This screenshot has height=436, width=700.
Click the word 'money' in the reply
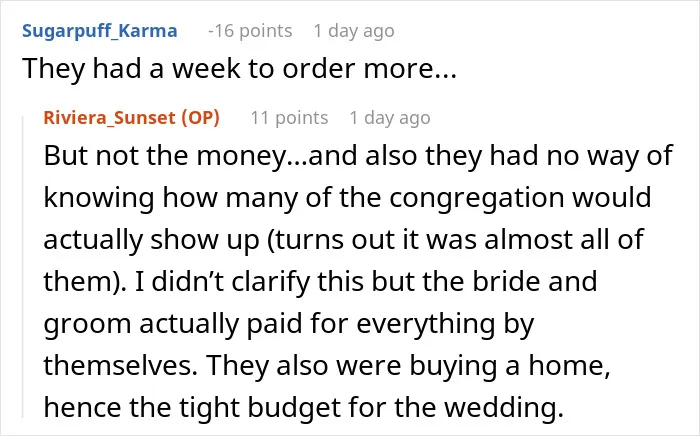[x=241, y=157]
